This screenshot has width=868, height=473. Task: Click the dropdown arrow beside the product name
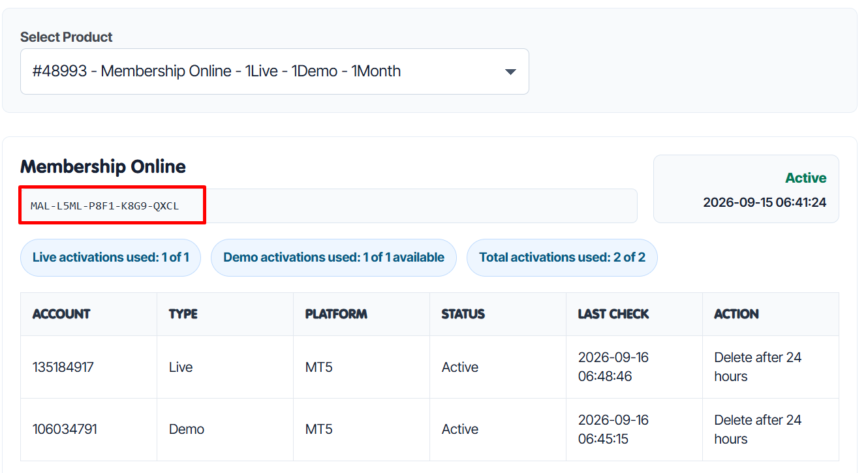click(x=510, y=72)
